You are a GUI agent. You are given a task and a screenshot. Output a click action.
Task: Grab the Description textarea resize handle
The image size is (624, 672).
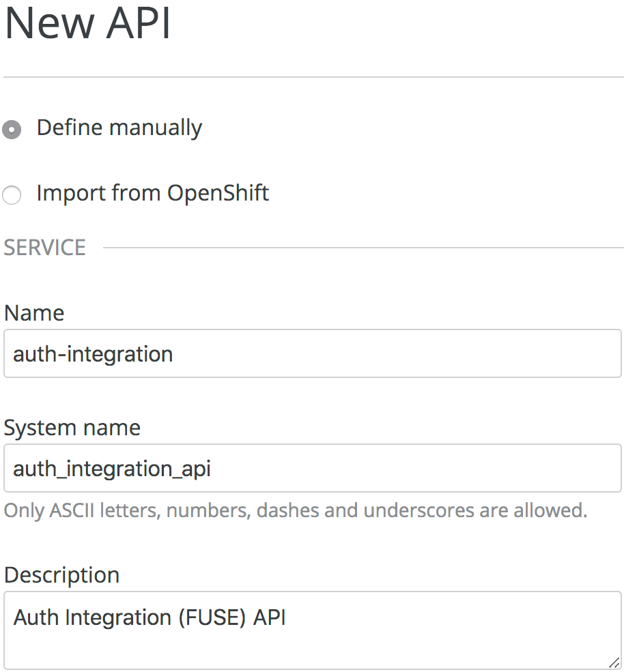tap(614, 662)
